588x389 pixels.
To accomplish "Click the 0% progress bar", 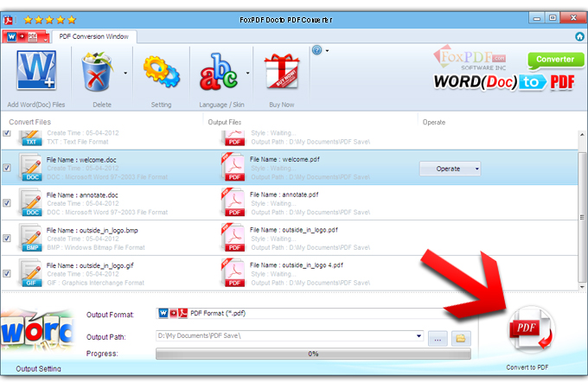I will tap(313, 354).
